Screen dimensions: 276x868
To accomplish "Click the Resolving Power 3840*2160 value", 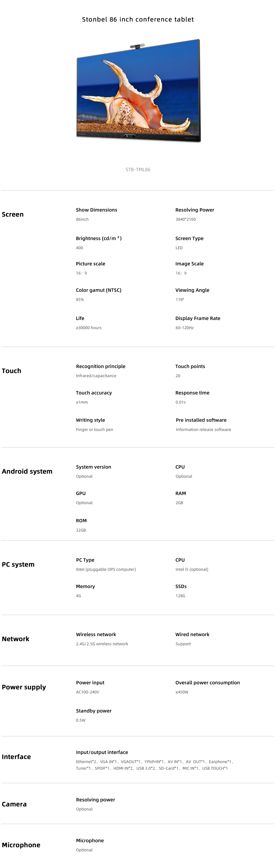I will (x=185, y=219).
